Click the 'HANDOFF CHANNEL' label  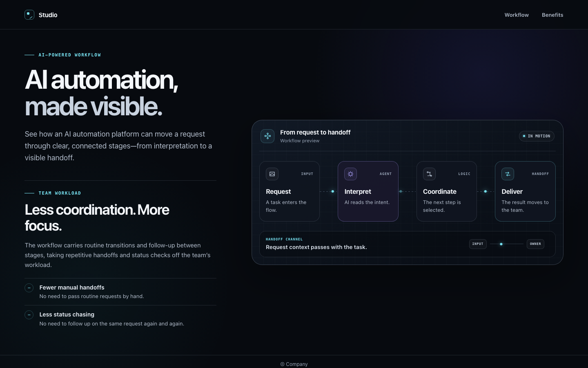[284, 239]
